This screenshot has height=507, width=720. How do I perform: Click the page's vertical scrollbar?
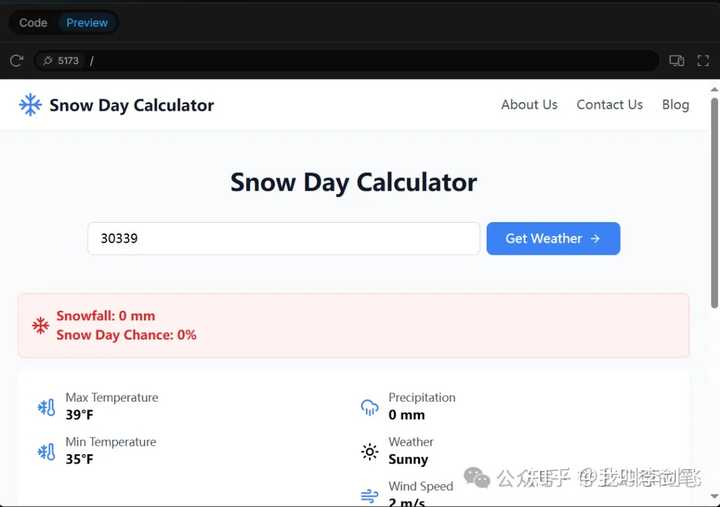714,200
